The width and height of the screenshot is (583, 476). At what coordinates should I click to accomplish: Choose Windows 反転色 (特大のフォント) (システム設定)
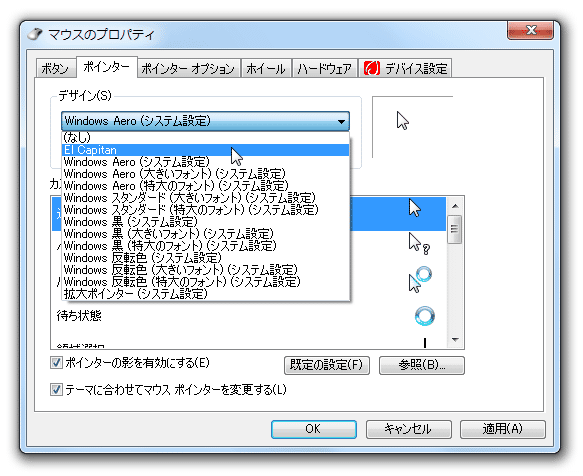point(205,282)
